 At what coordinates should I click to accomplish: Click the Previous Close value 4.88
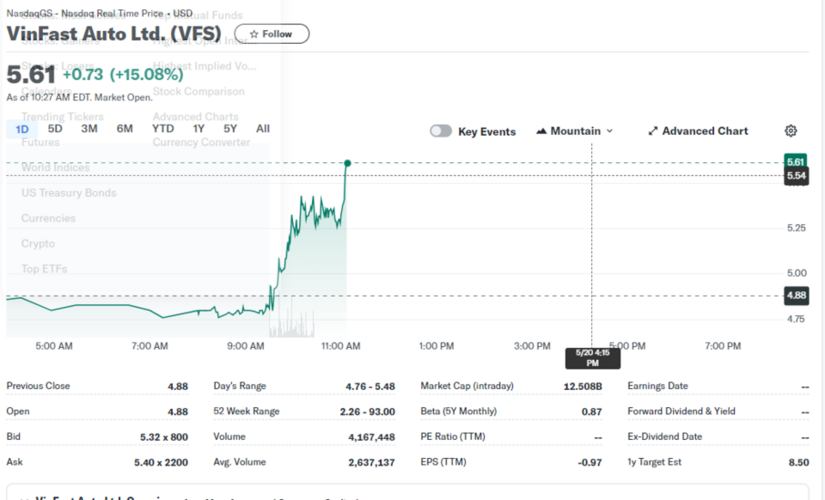(178, 386)
